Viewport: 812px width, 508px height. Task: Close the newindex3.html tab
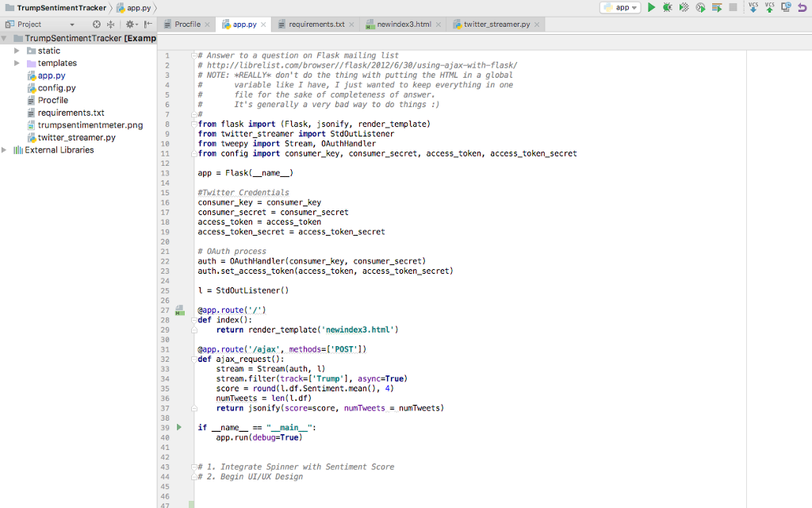(x=439, y=25)
